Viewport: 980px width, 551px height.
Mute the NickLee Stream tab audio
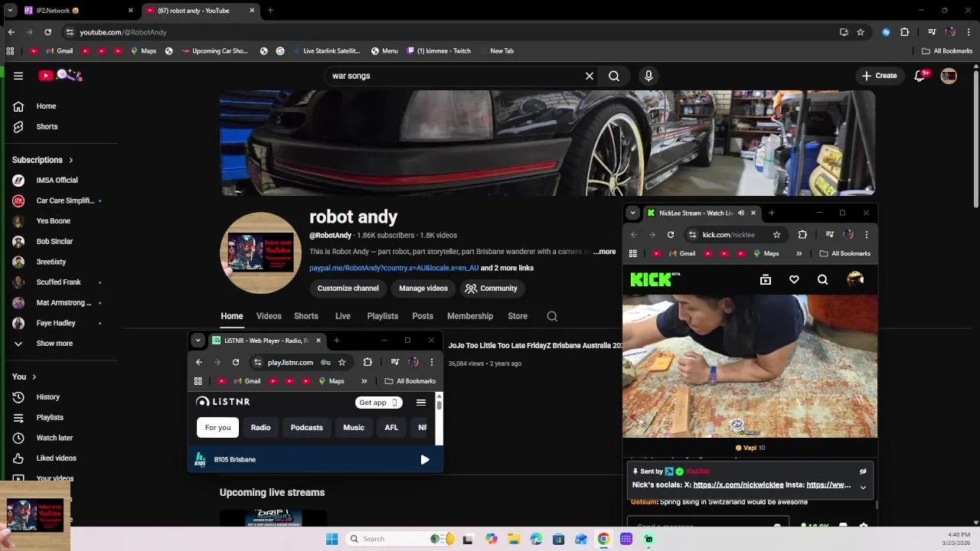click(741, 214)
